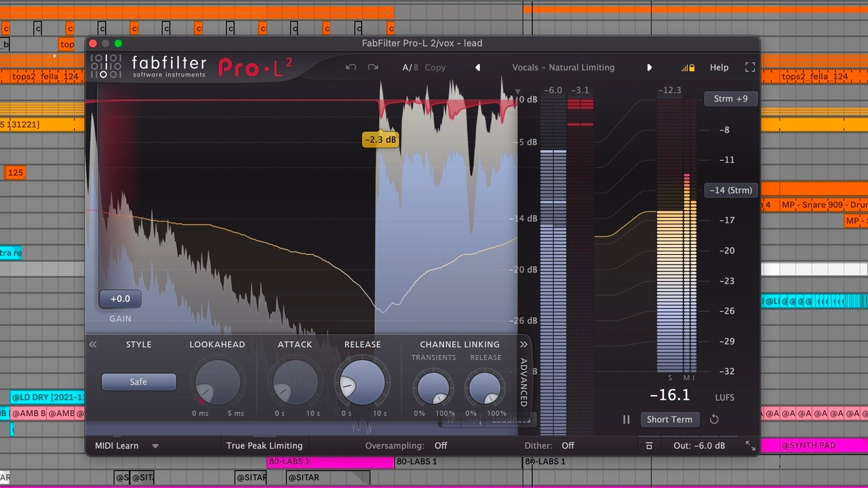
Task: Collapse the advanced panel with left chevrons
Action: click(x=93, y=344)
